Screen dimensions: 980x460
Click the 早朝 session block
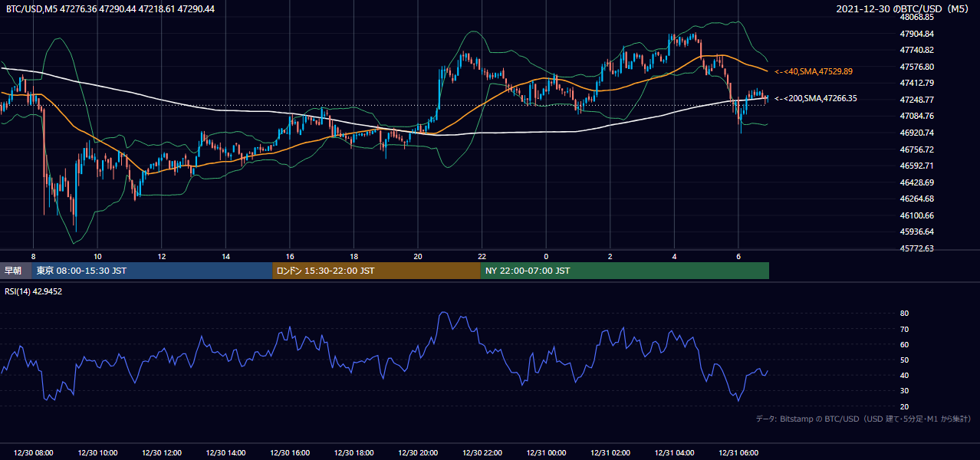16,271
